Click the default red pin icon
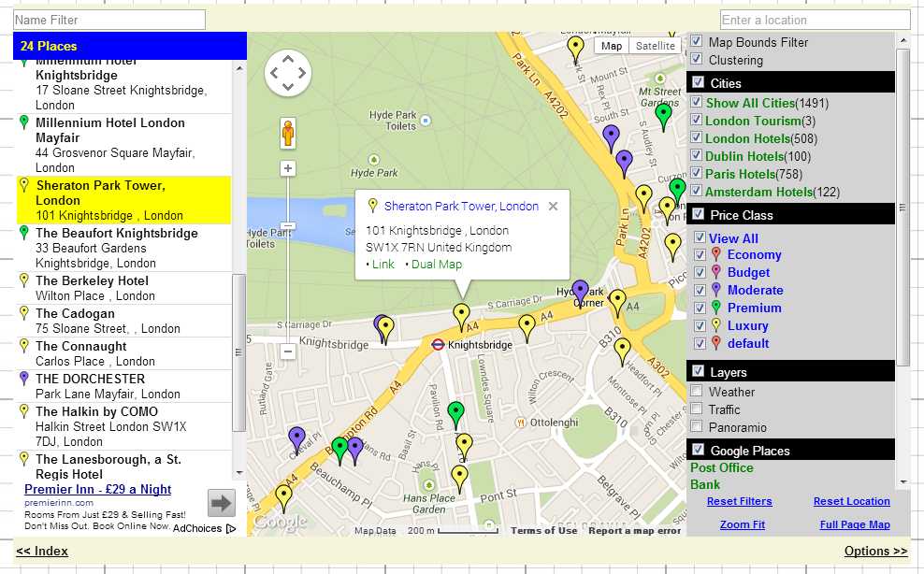This screenshot has height=574, width=924. 716,343
